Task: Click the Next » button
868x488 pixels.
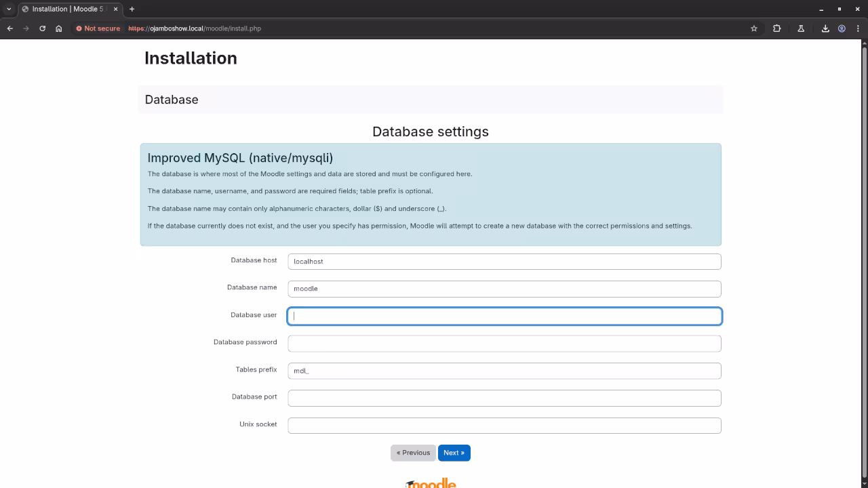Action: [454, 453]
